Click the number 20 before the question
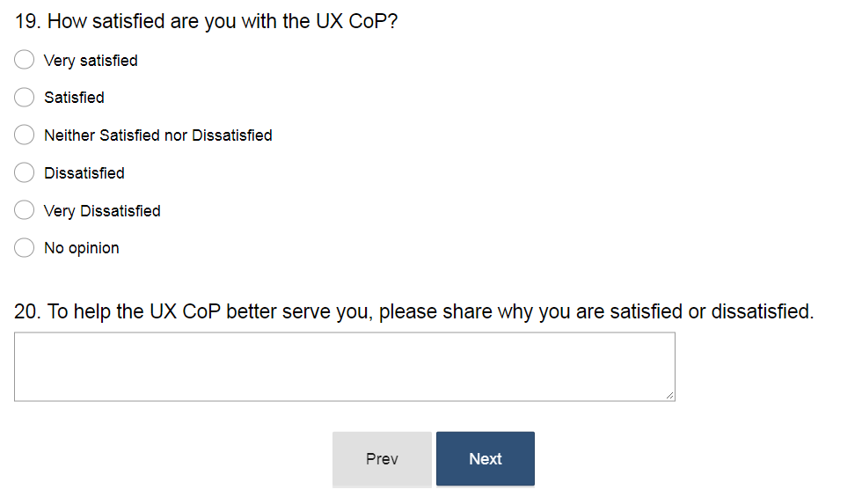Screen dimensions: 862x504 (x=27, y=311)
